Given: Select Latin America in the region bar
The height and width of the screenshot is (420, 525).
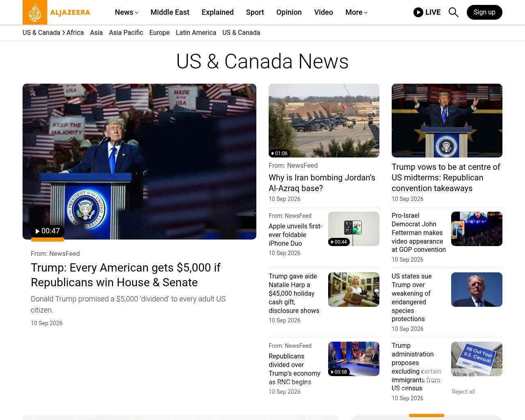Looking at the screenshot, I should point(196,33).
